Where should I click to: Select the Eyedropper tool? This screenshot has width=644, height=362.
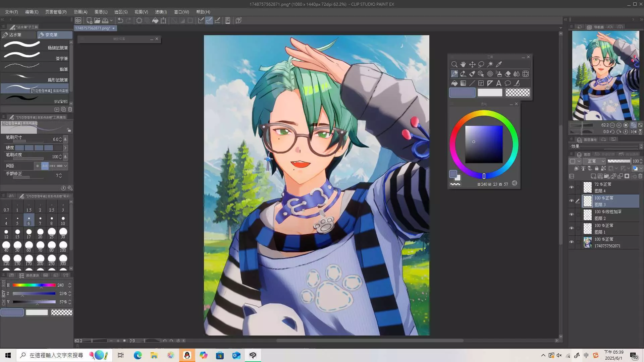[x=499, y=64]
